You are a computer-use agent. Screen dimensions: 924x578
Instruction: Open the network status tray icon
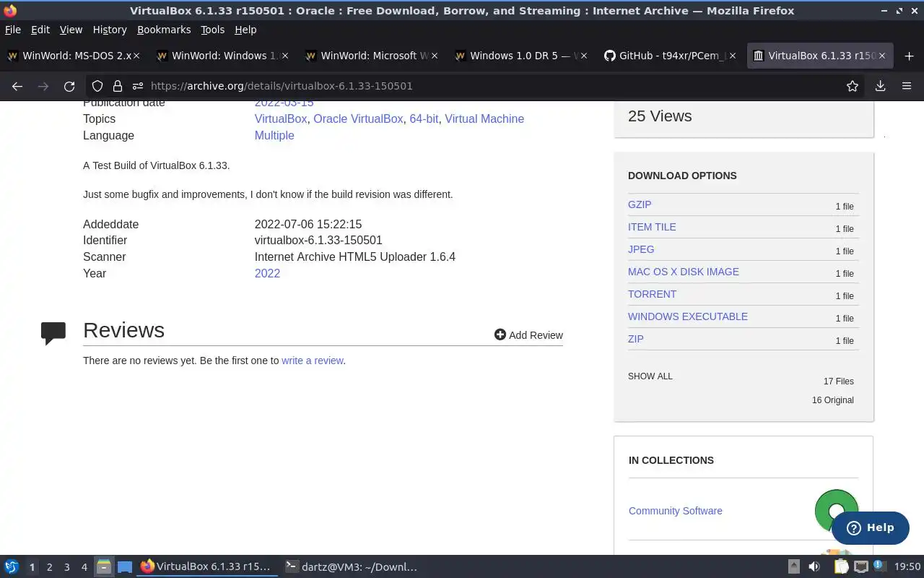click(x=861, y=567)
